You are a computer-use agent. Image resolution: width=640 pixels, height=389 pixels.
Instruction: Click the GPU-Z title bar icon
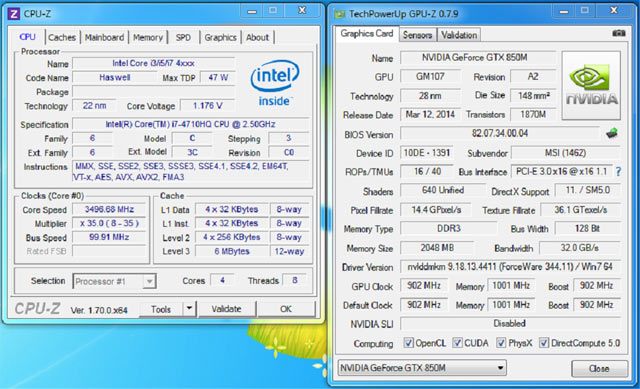[340, 14]
